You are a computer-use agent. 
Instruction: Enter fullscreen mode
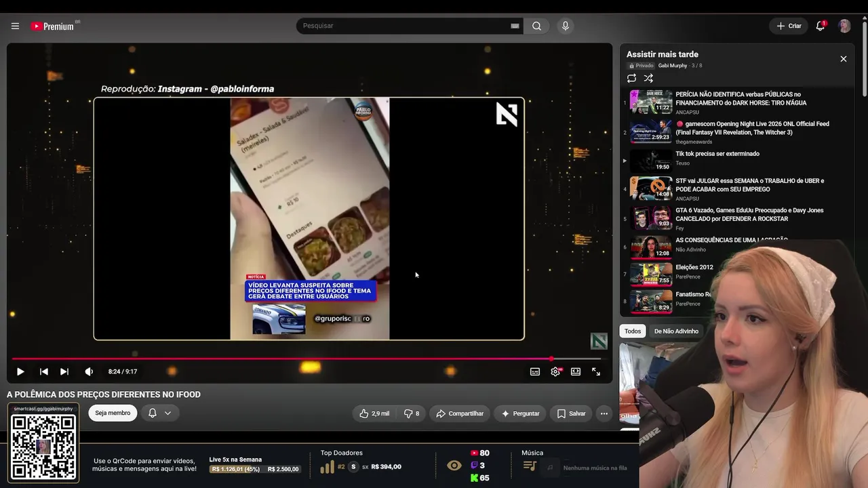coord(596,371)
